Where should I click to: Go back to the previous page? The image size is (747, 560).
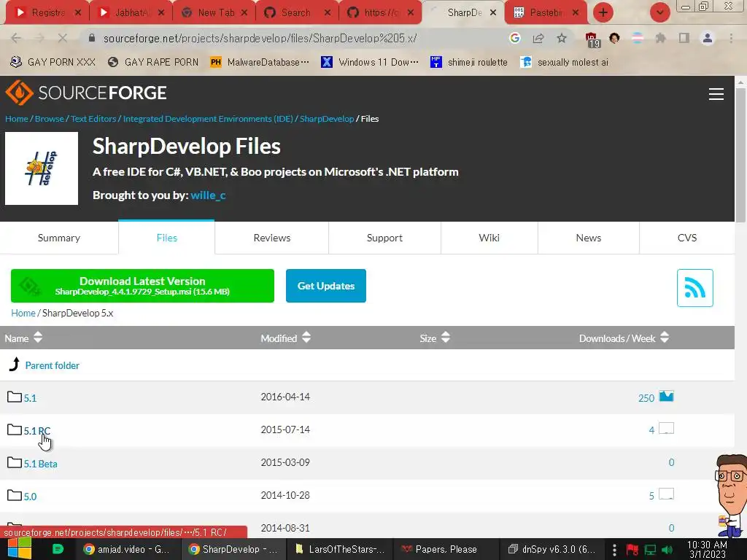click(x=16, y=38)
